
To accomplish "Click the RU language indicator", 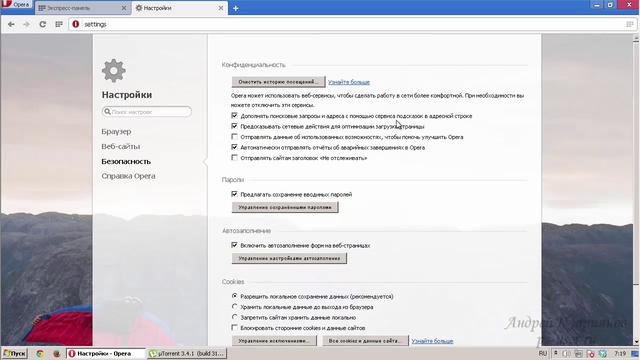I will coord(543,353).
